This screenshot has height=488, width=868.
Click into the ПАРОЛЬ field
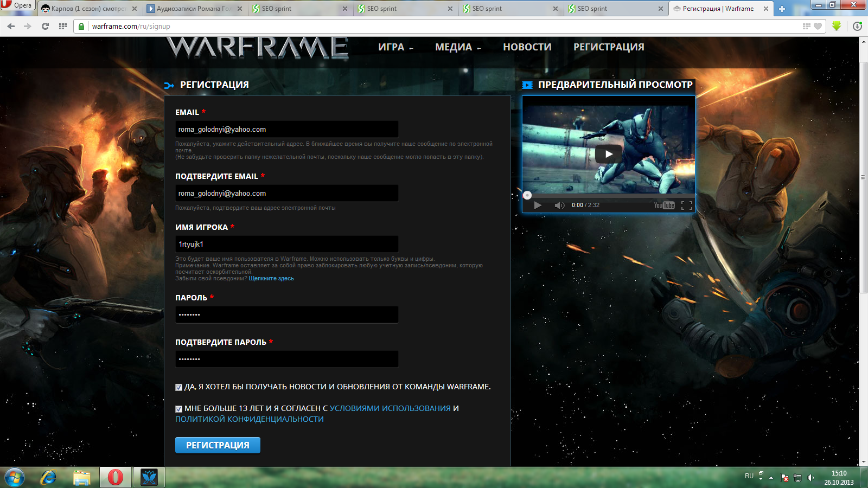tap(286, 314)
